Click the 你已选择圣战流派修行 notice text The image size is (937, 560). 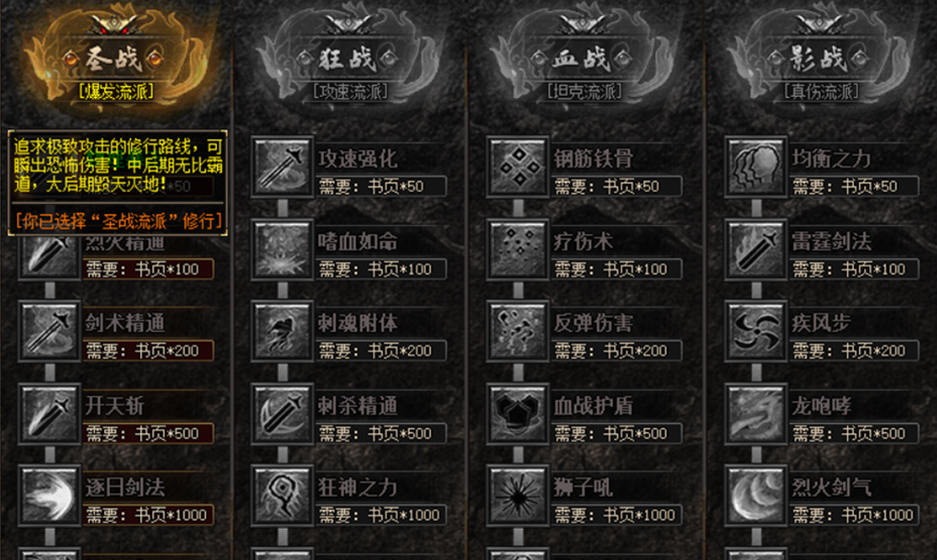pyautogui.click(x=118, y=221)
